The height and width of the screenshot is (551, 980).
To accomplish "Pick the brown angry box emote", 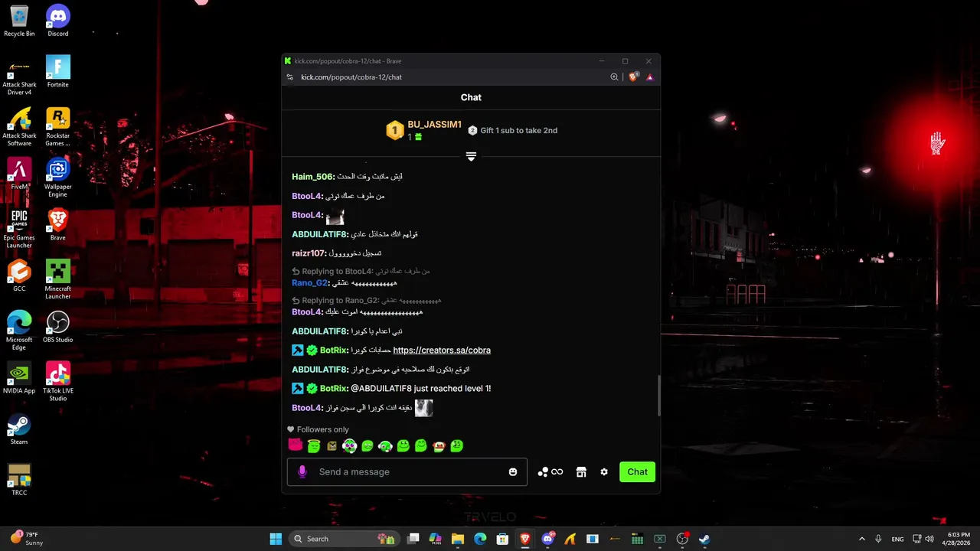I will [332, 446].
